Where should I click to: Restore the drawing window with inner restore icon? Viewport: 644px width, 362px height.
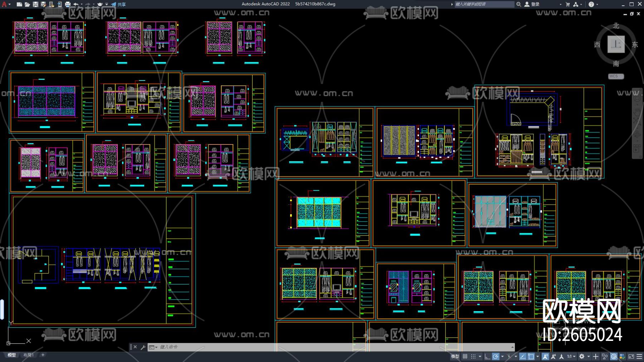pyautogui.click(x=632, y=14)
